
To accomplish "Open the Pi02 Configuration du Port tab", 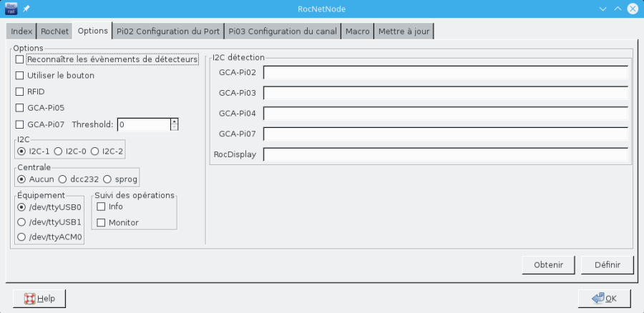I will pyautogui.click(x=168, y=31).
